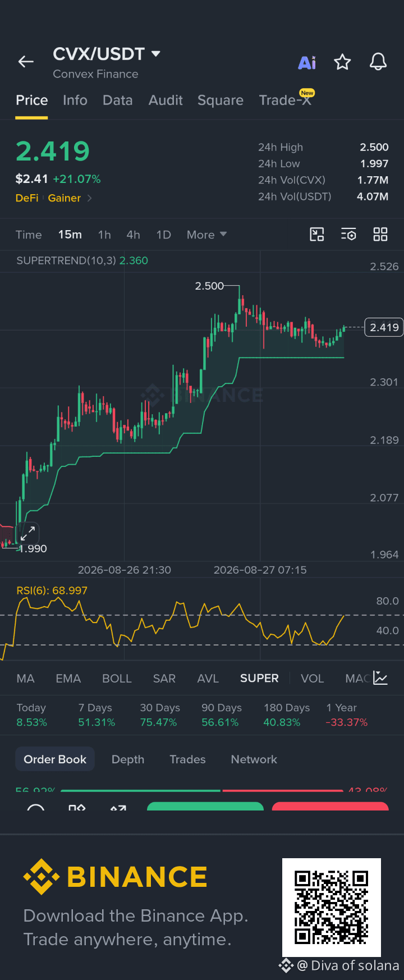Click the Binance QR code

click(331, 907)
